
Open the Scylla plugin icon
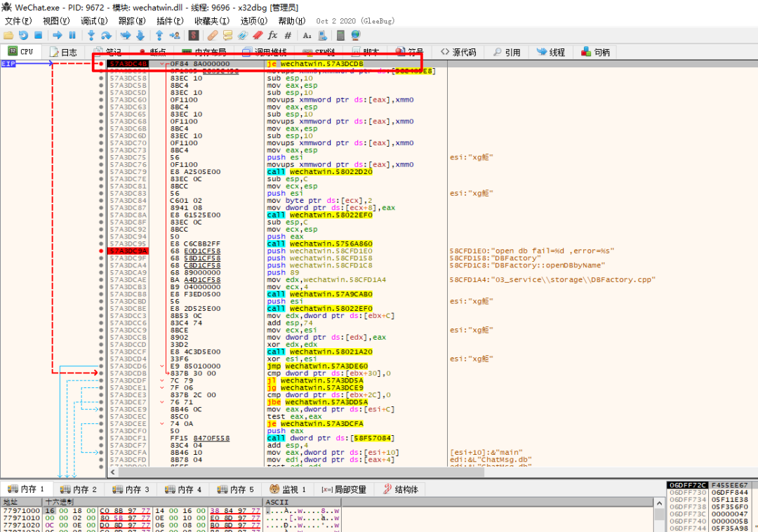point(194,35)
